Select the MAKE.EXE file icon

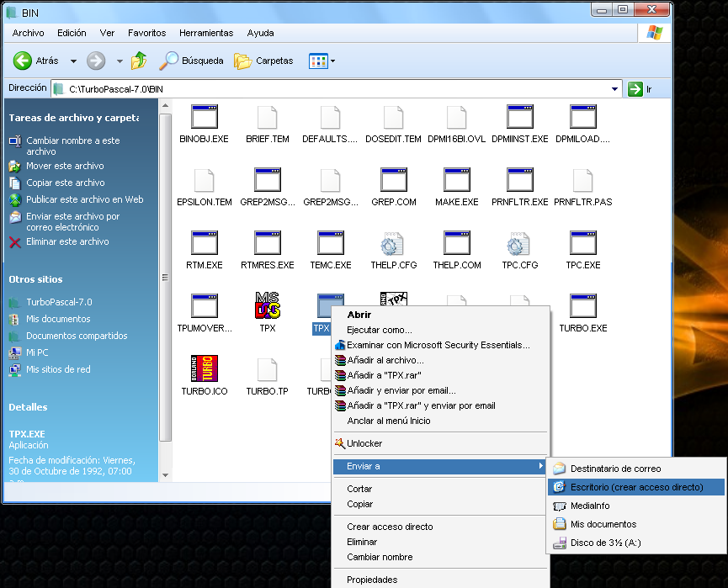[457, 180]
